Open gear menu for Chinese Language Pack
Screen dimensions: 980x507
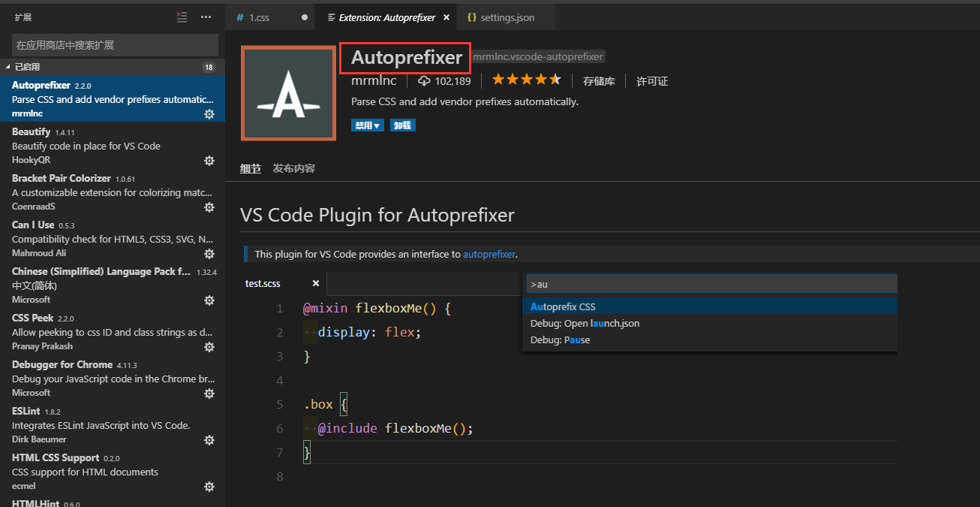(x=209, y=300)
